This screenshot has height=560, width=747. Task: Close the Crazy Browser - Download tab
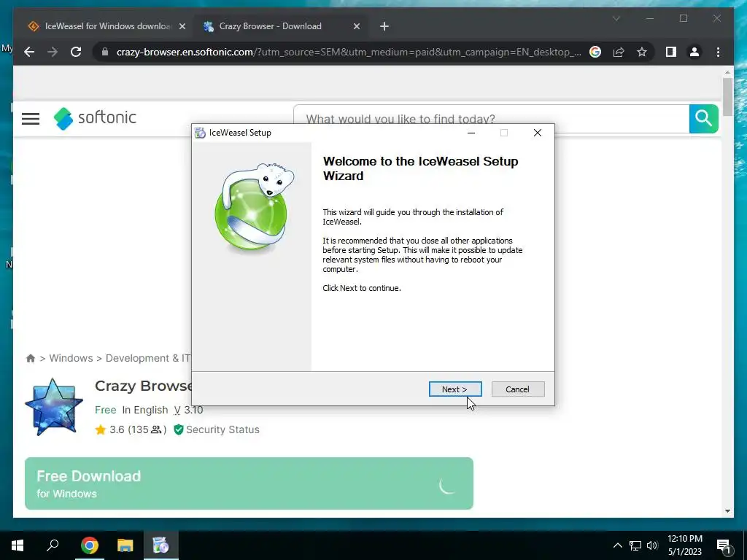click(x=356, y=26)
